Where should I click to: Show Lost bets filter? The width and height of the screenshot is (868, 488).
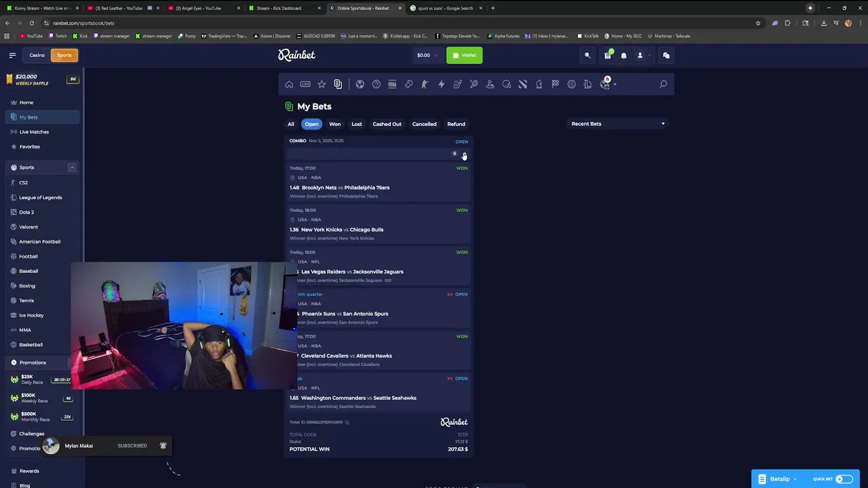357,124
